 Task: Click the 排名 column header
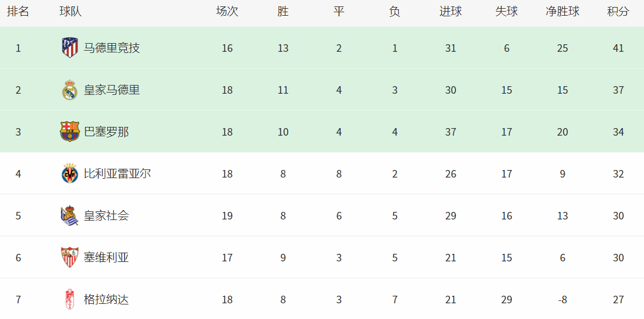pos(18,12)
